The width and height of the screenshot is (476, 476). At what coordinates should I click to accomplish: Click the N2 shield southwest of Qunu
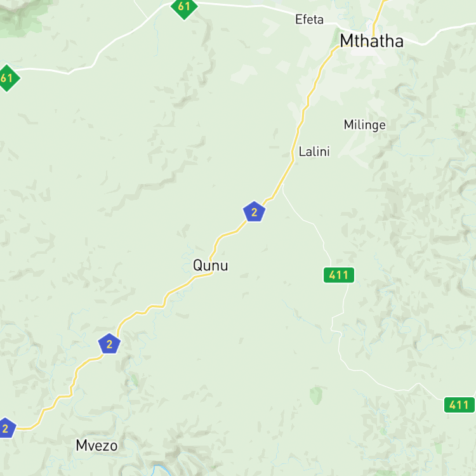tap(109, 343)
